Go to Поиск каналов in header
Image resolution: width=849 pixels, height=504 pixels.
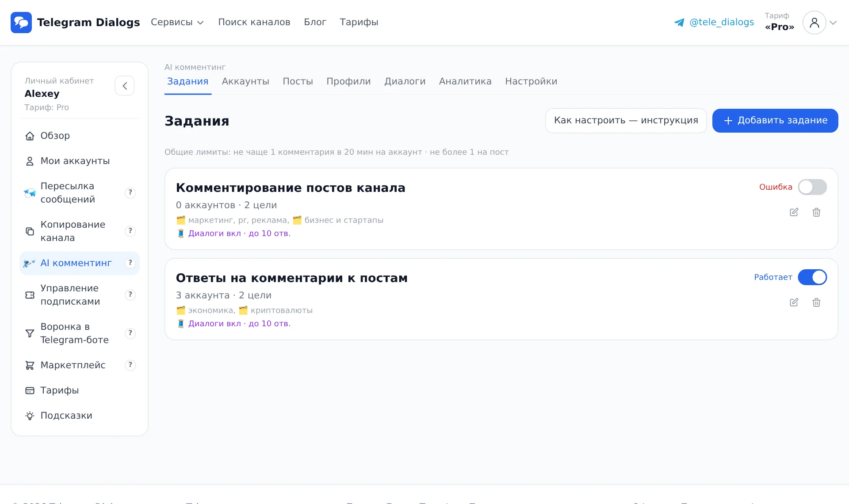[254, 22]
